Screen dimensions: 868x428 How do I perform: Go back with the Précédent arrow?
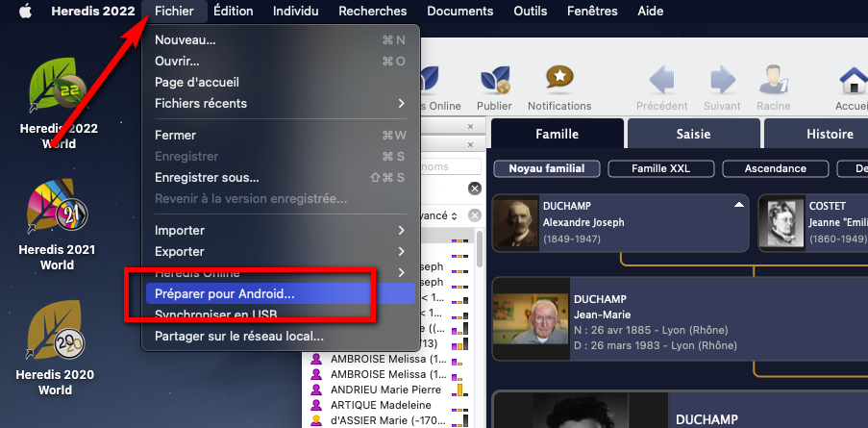(x=661, y=80)
